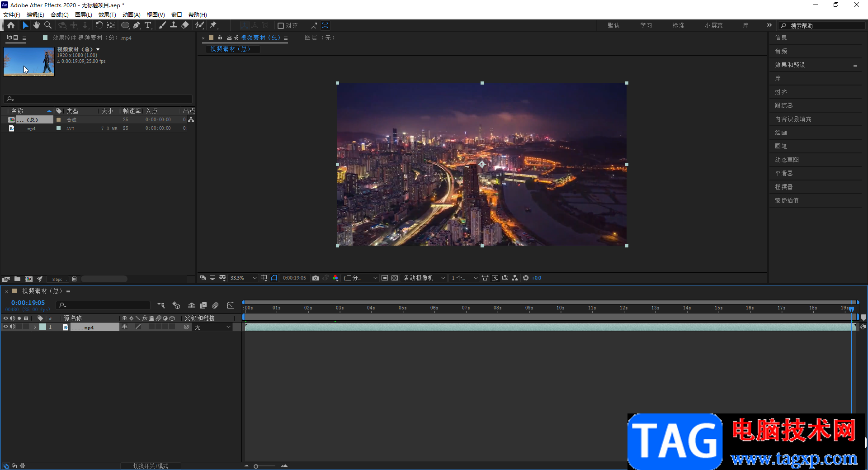Click 切换开关/模式 button
868x470 pixels.
pos(151,466)
